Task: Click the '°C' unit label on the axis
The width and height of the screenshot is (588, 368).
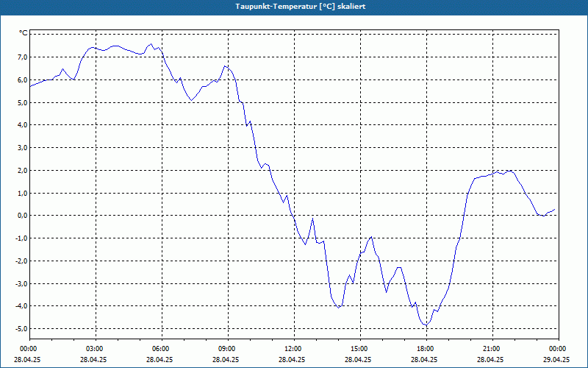Action: 24,33
